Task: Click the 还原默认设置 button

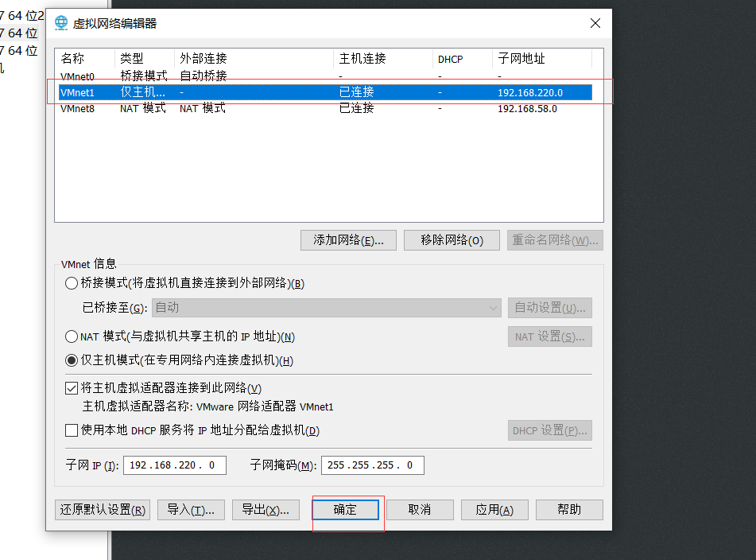Action: pyautogui.click(x=103, y=510)
